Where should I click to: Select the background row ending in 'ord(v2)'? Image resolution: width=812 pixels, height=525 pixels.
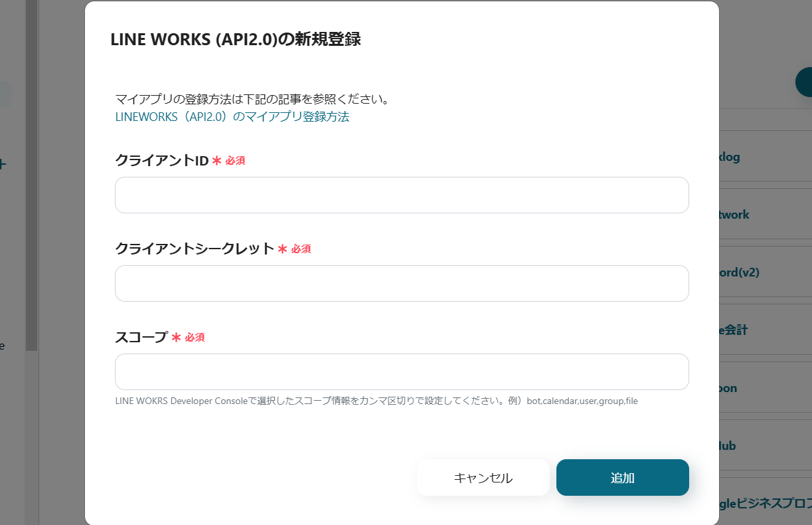click(x=766, y=272)
